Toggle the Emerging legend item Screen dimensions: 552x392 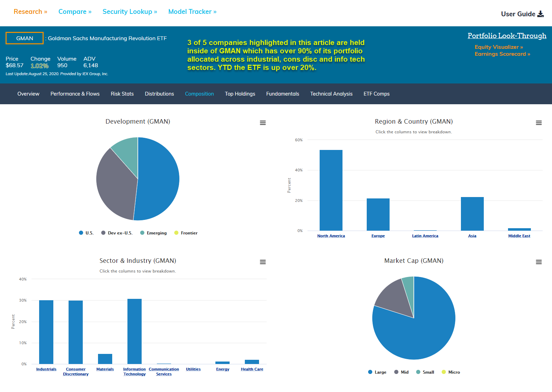point(153,233)
